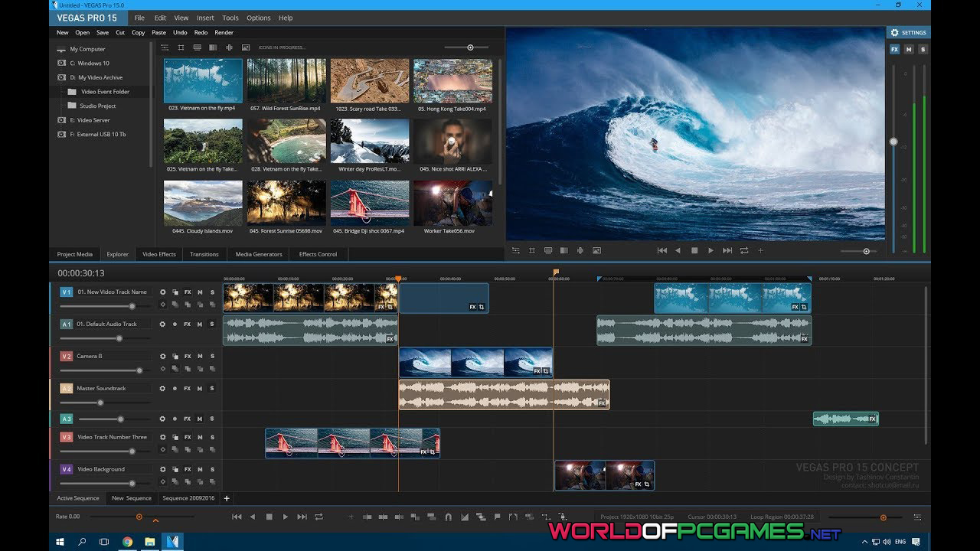Switch to New Sequence tab

tap(132, 498)
